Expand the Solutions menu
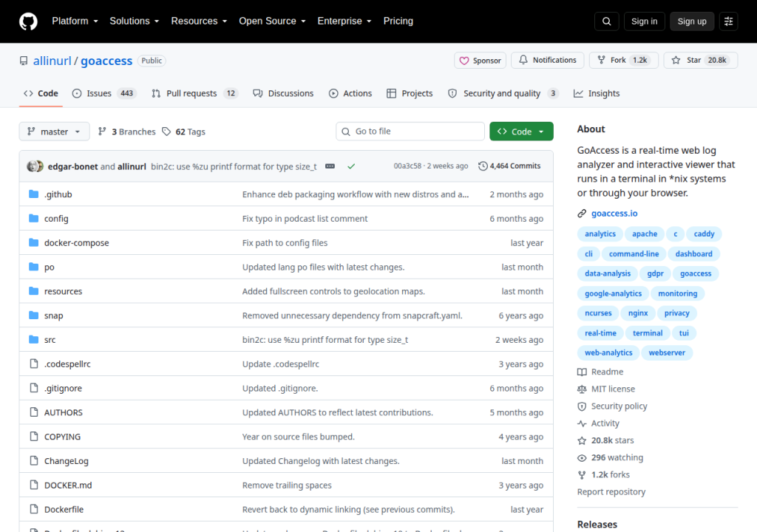Viewport: 757px width, 532px height. (135, 21)
